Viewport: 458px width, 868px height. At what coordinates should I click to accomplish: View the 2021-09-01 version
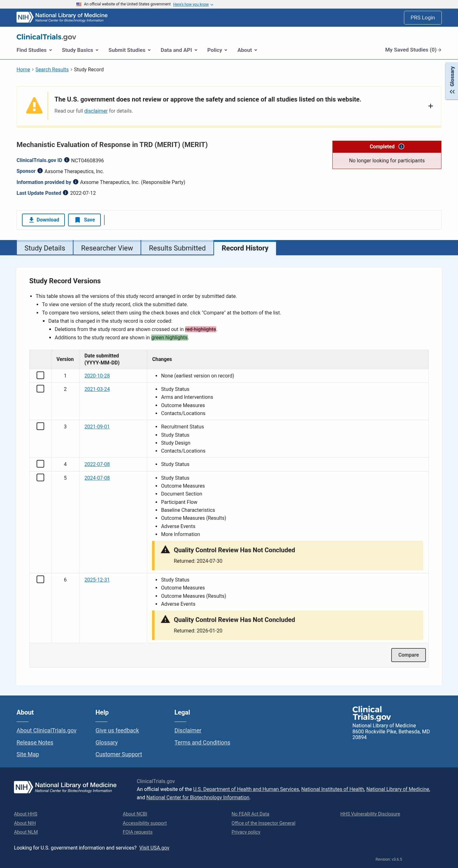(97, 427)
